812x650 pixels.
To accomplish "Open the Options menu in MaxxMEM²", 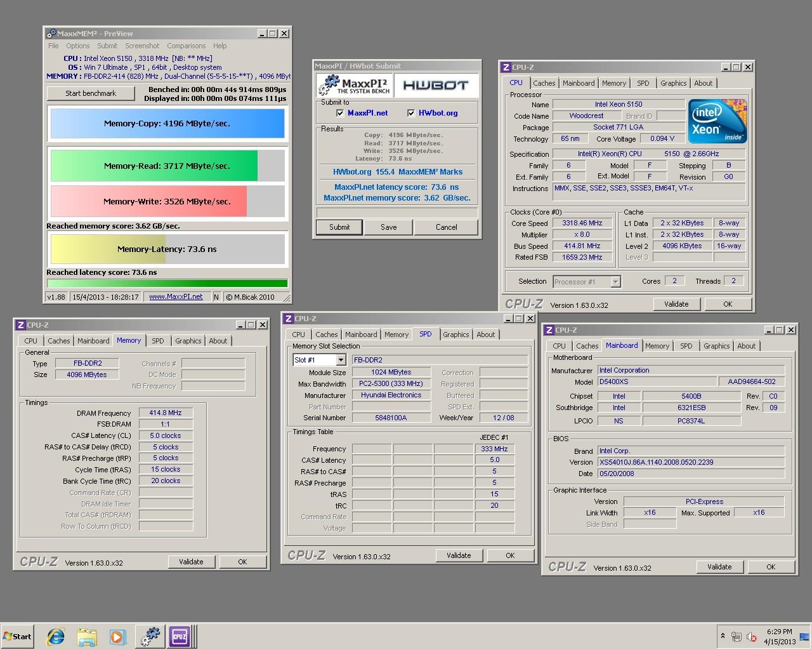I will [77, 46].
